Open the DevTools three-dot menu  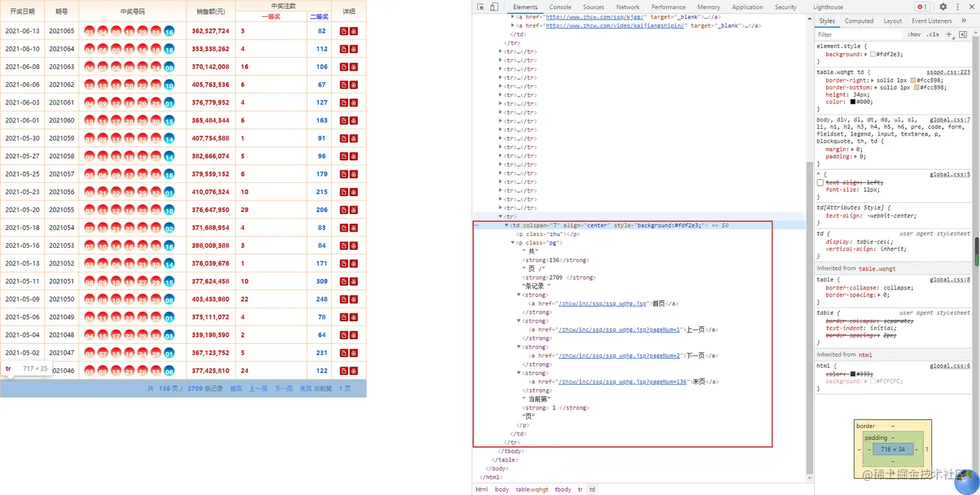point(957,6)
